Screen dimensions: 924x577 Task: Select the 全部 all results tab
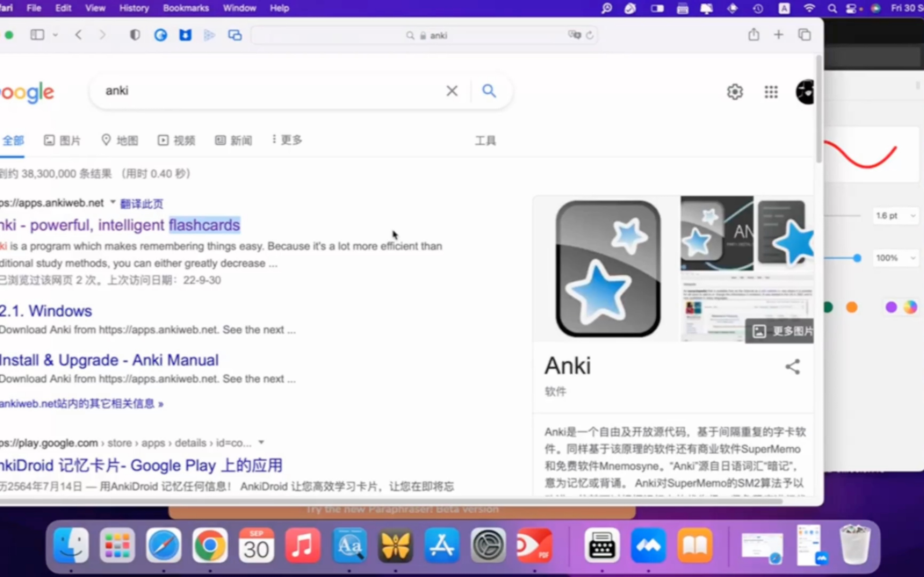tap(13, 141)
